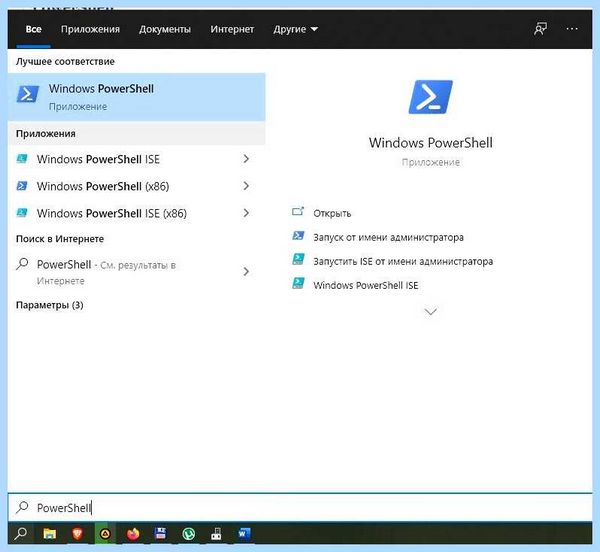Expand the PowerShell web search arrow
Viewport: 600px width, 552px height.
[246, 272]
